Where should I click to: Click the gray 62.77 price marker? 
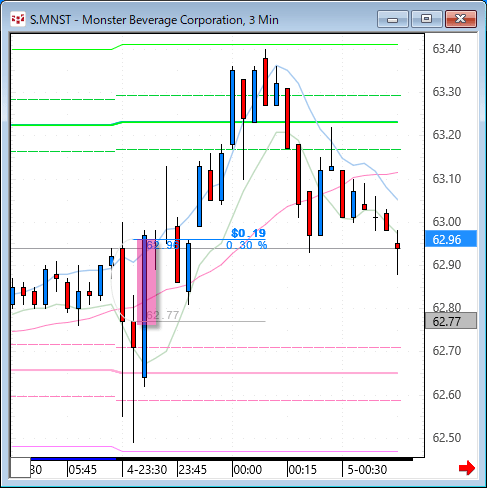click(451, 321)
